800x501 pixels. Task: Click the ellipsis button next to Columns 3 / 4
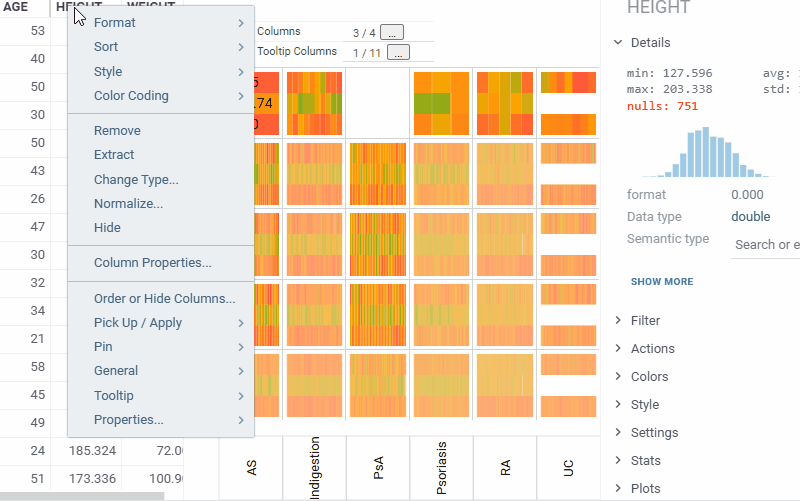pos(392,33)
